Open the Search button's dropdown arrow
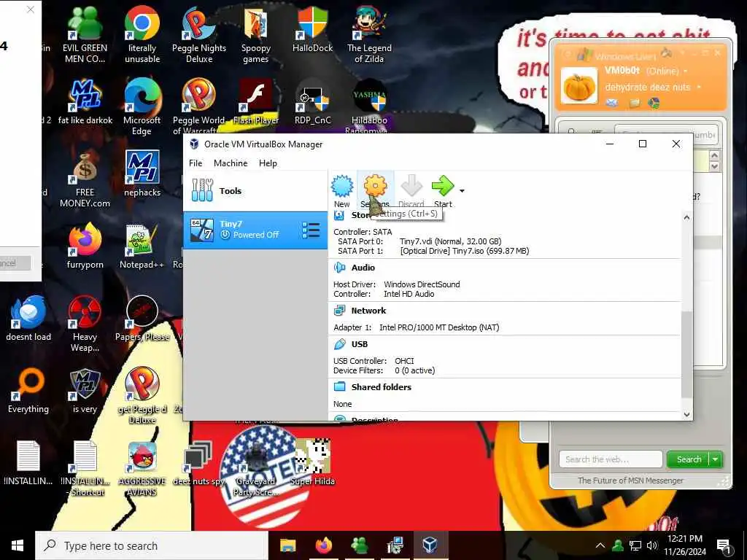Screen dimensions: 747x560 click(x=716, y=459)
